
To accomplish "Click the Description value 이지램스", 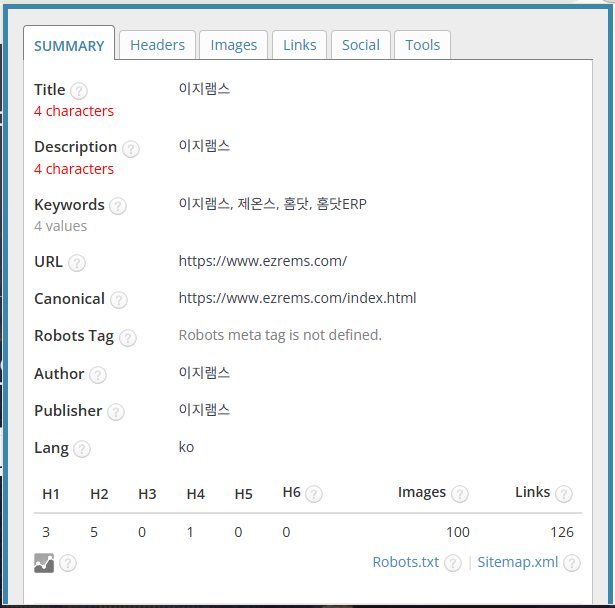I will coord(204,146).
